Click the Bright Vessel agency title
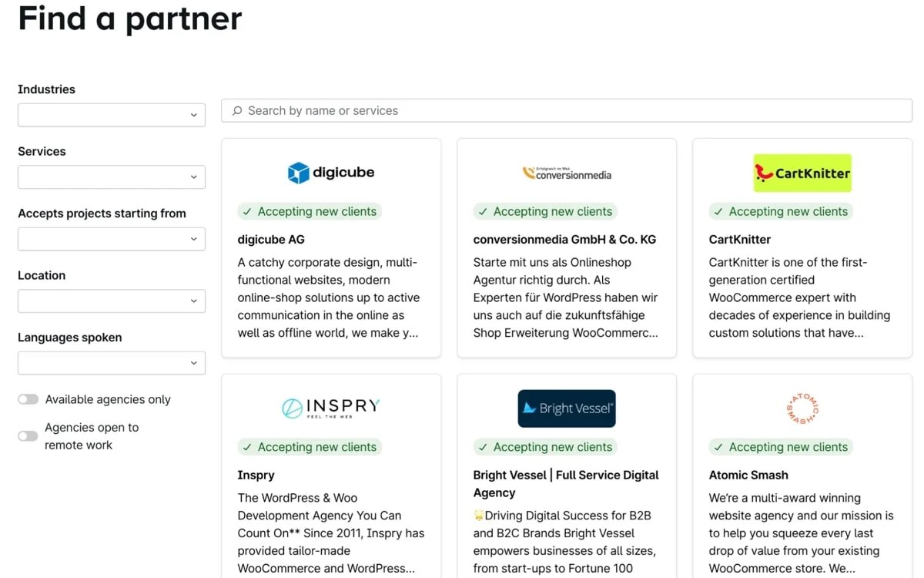The height and width of the screenshot is (578, 924). 566,483
